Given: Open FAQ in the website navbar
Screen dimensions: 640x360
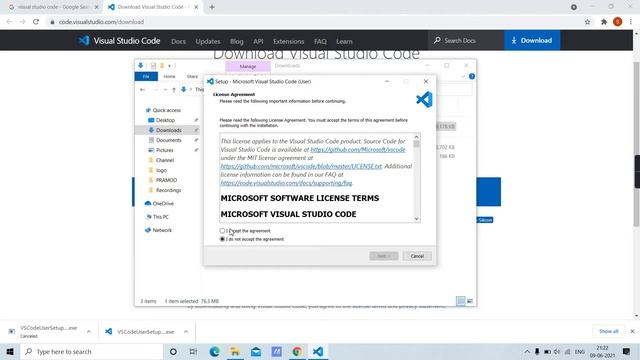Looking at the screenshot, I should [320, 41].
